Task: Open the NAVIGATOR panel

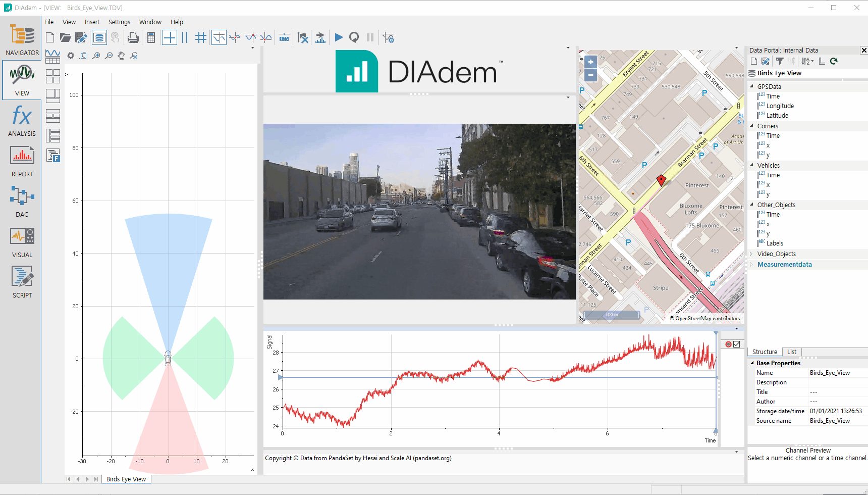Action: [x=22, y=39]
